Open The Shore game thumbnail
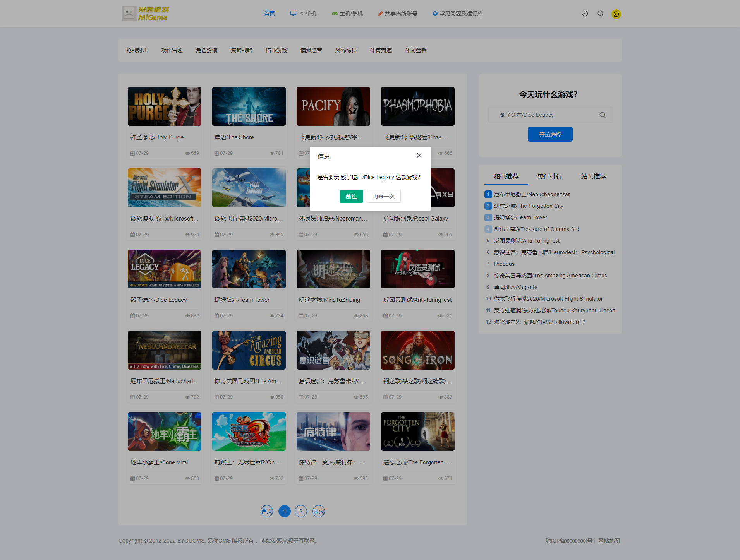 [x=249, y=106]
